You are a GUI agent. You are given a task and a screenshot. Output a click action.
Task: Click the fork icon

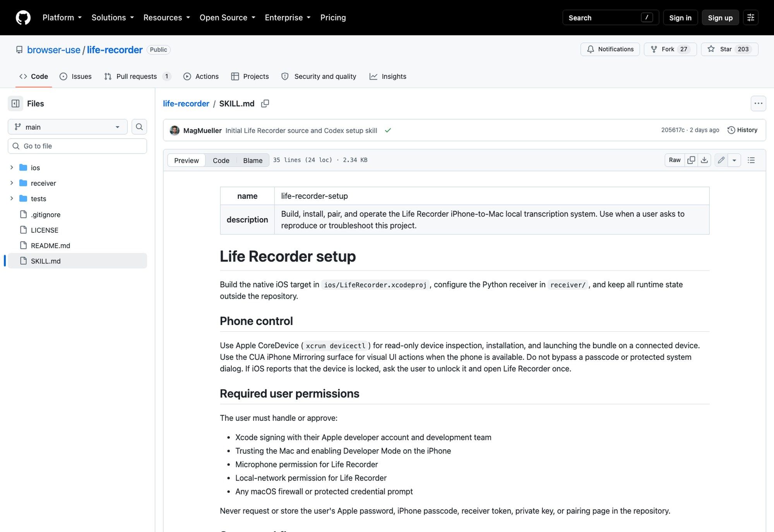click(x=654, y=49)
